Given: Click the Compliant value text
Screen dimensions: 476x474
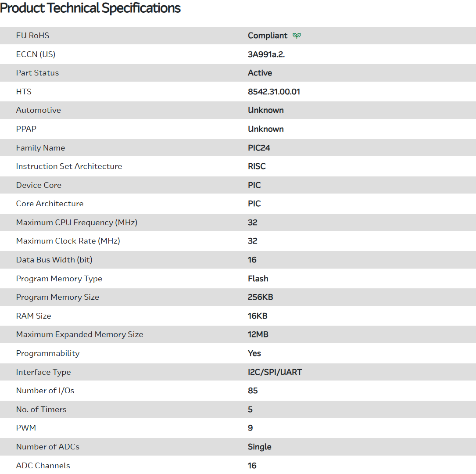Looking at the screenshot, I should pyautogui.click(x=268, y=36).
